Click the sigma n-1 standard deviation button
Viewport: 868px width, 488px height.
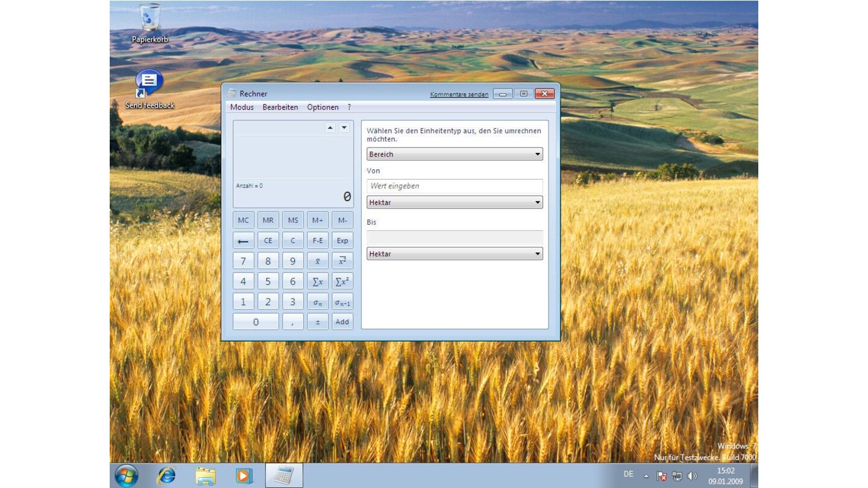pos(342,301)
